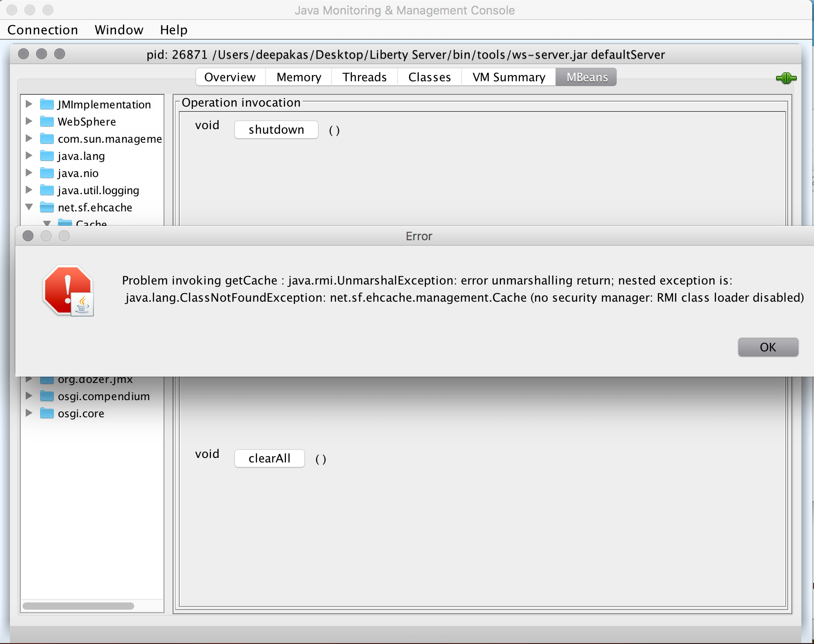Viewport: 814px width, 644px height.
Task: Click the java.nio folder icon
Action: pos(47,173)
